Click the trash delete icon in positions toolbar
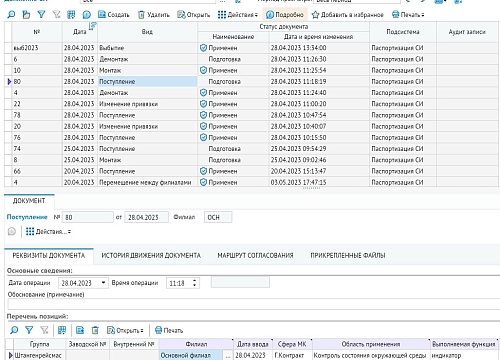The height and width of the screenshot is (360, 500). click(95, 330)
